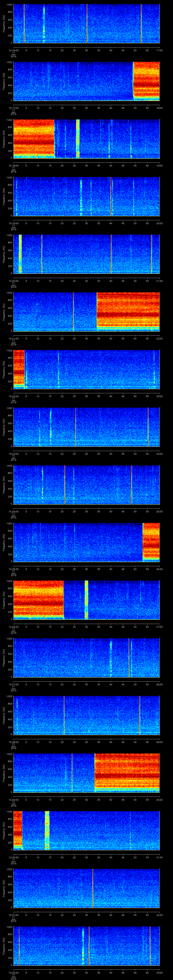Viewport: 173px width, 980px height.
Task: Click the 10:28:00 start time label
Action: pyautogui.click(x=13, y=742)
